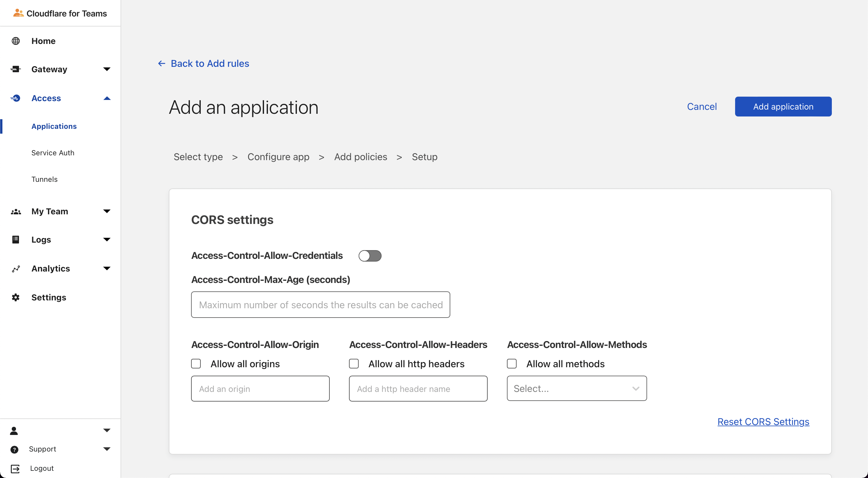Toggle Access-Control-Allow-Credentials switch
Image resolution: width=868 pixels, height=478 pixels.
tap(370, 256)
